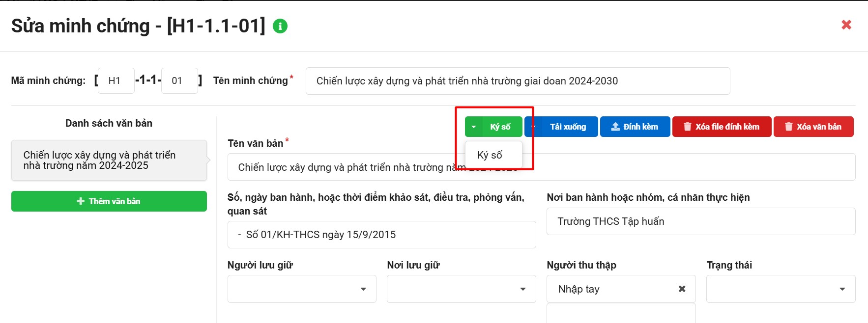
Task: Click the H1 code input box
Action: [116, 81]
